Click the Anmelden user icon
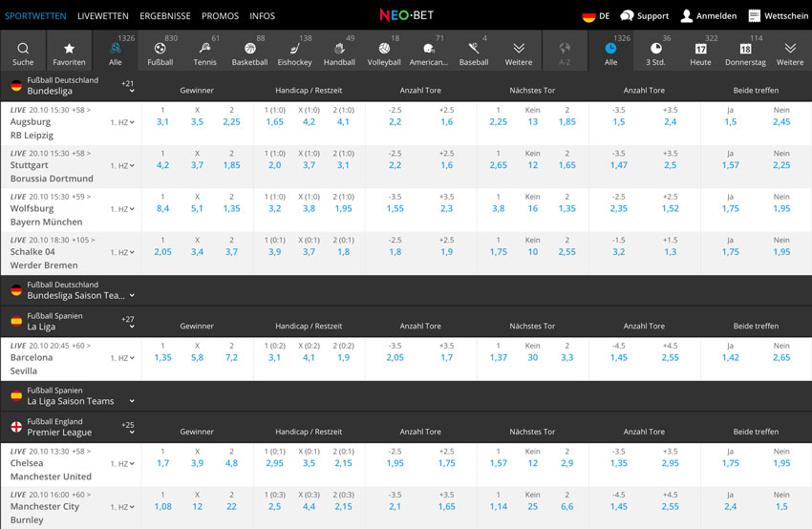The image size is (812, 529). pyautogui.click(x=687, y=15)
